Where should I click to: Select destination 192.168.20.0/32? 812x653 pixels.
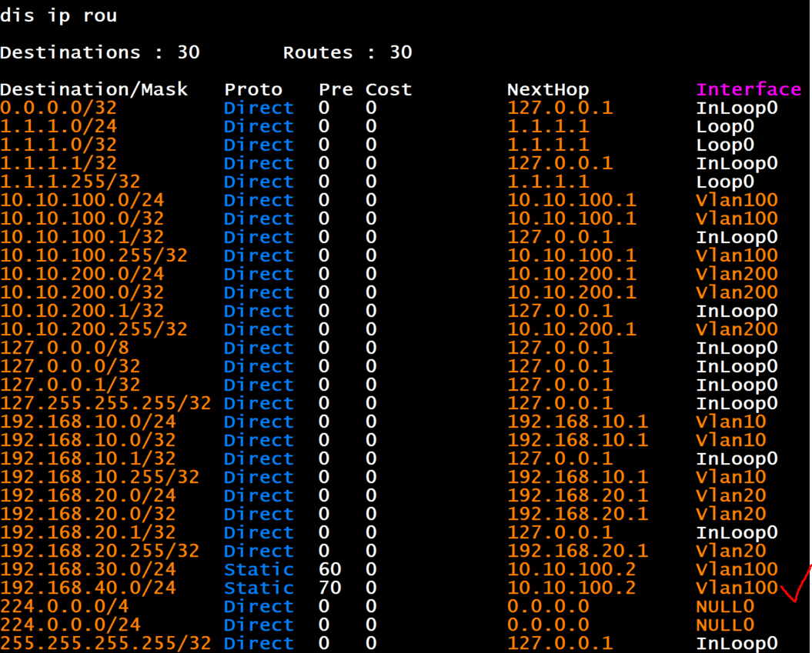[x=88, y=514]
